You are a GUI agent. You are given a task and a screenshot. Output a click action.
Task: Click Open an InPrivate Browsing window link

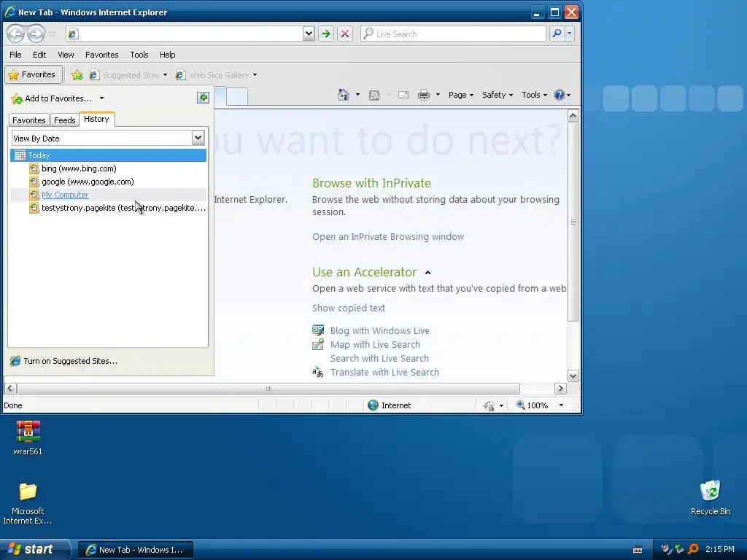tap(388, 237)
